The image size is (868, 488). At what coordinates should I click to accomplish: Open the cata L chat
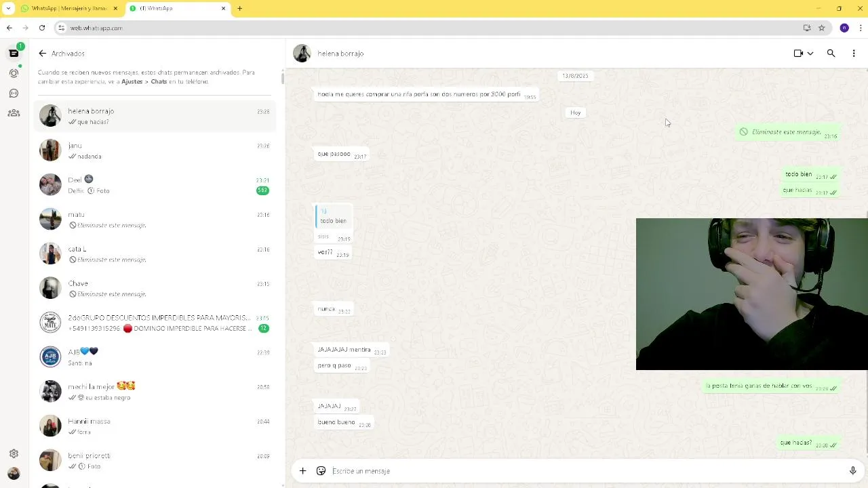[155, 254]
